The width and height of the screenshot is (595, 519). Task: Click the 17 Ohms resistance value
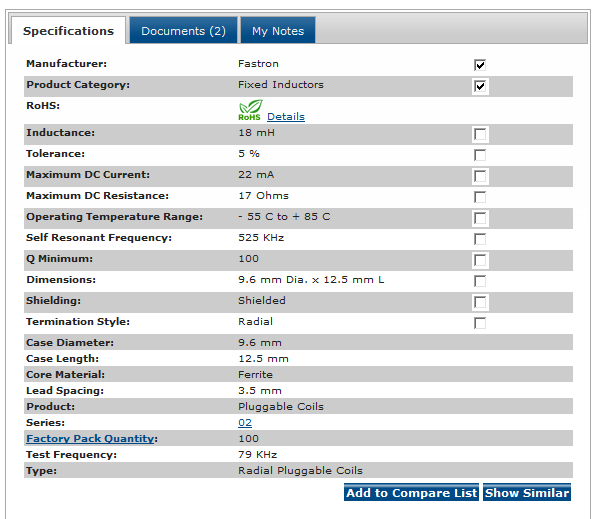point(263,196)
